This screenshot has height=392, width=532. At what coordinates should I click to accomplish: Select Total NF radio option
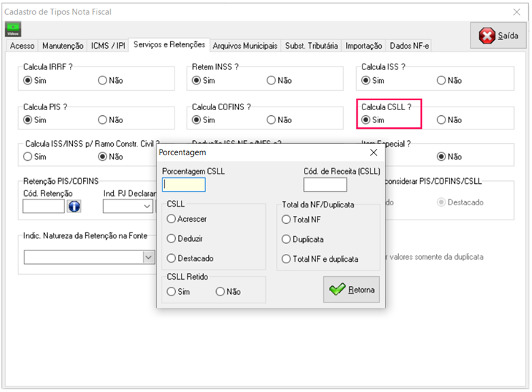point(287,220)
